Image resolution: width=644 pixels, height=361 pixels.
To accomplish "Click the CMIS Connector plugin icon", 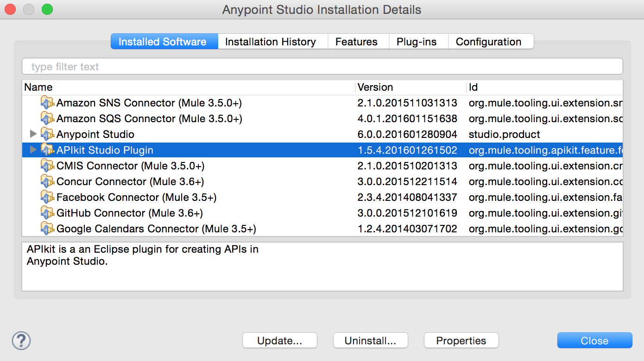I will (47, 166).
